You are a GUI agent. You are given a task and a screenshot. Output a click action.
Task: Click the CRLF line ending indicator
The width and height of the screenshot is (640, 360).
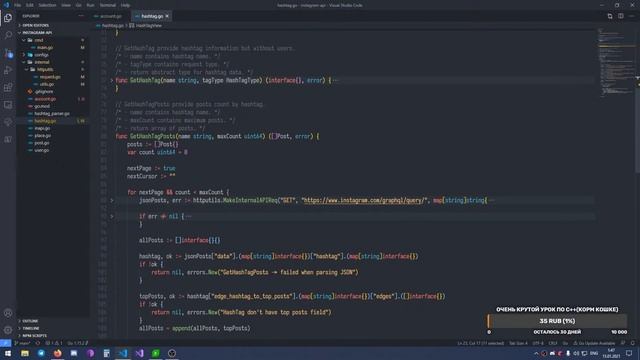tap(553, 343)
